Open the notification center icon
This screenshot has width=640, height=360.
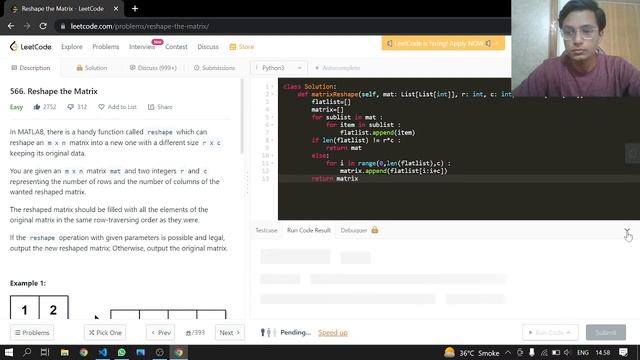(623, 352)
